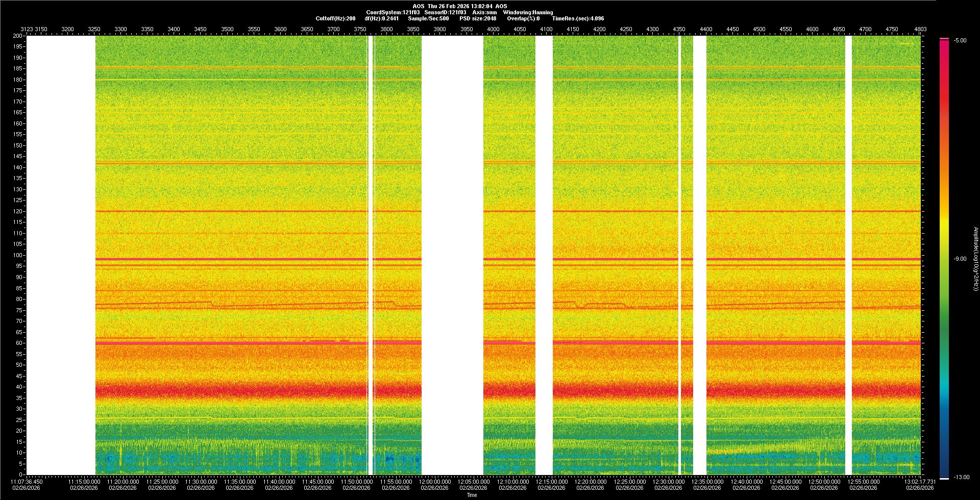The width and height of the screenshot is (980, 500).
Task: Click the PSD size:2048 parameter
Action: click(478, 18)
